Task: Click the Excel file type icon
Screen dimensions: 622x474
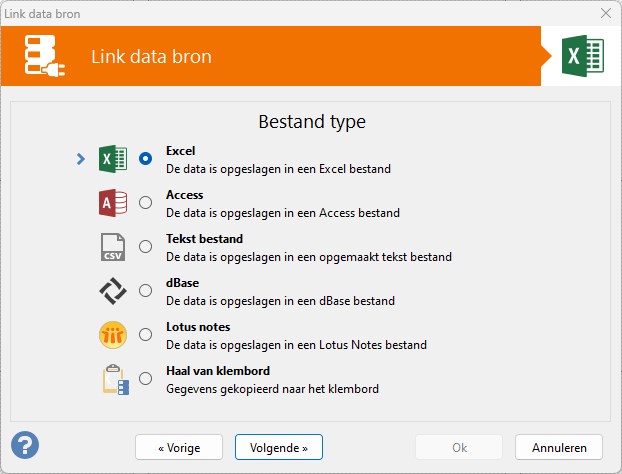Action: click(113, 159)
